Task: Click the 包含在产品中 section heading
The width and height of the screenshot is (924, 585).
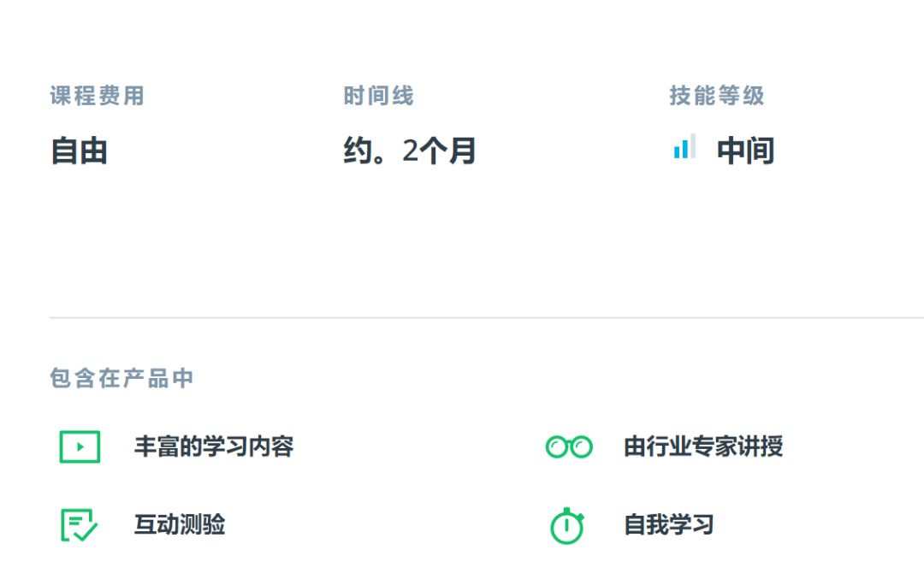Action: 121,378
